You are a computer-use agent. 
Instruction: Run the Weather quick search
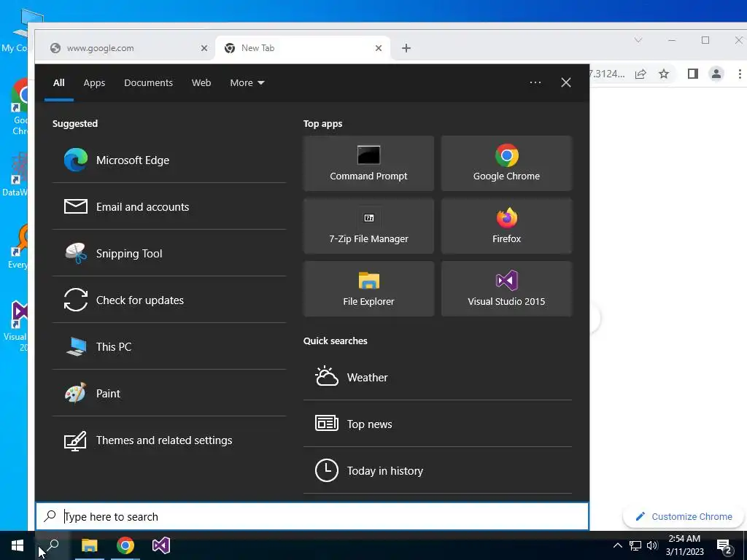[x=438, y=377]
